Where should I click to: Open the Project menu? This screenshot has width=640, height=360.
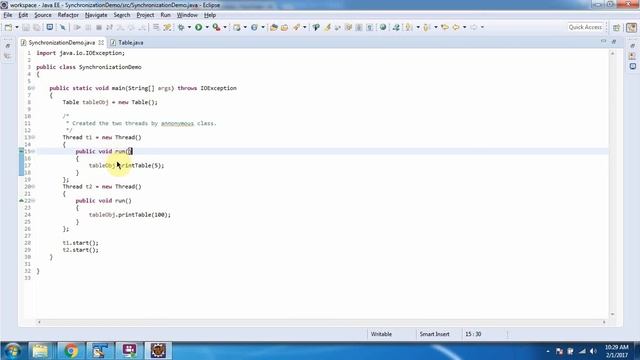tap(145, 15)
